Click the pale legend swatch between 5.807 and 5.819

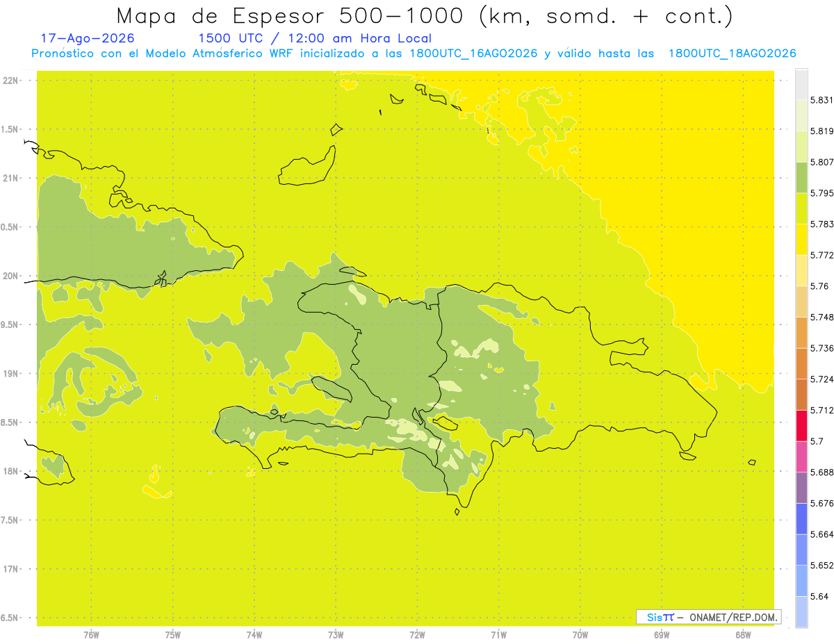click(801, 147)
